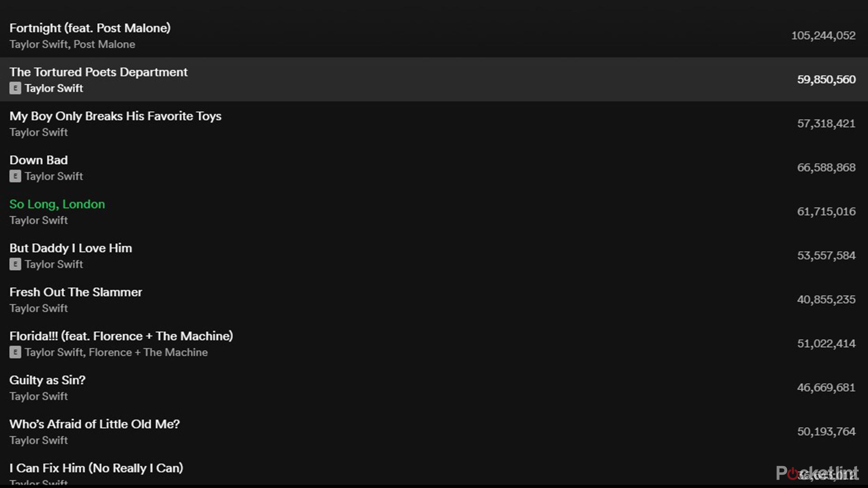This screenshot has height=488, width=868.
Task: Open artist link 'Florence + The Machine'
Action: coord(148,352)
